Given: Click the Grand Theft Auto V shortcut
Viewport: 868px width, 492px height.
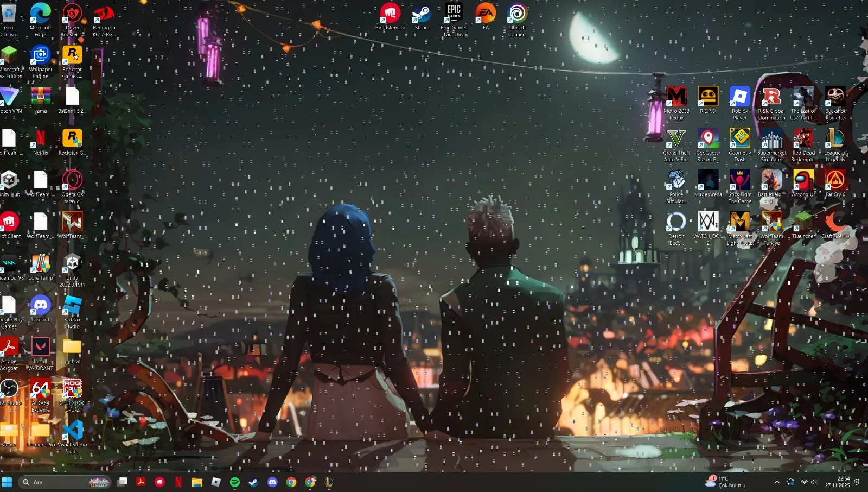Looking at the screenshot, I should tap(676, 145).
